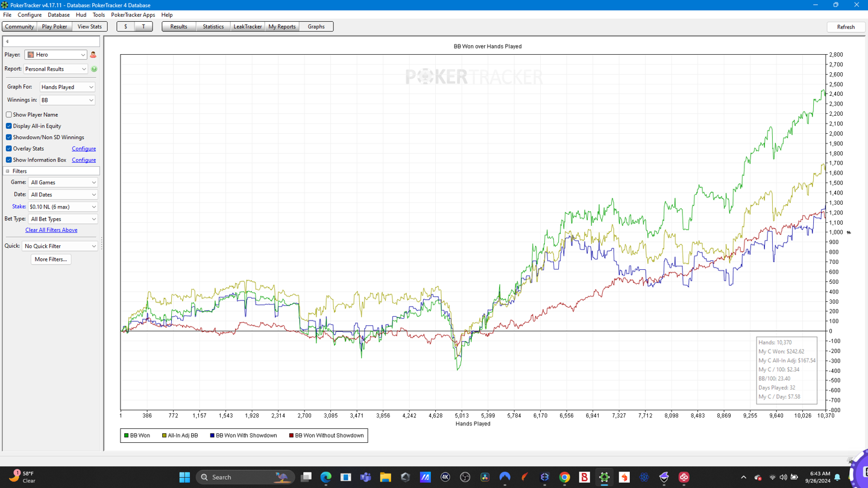This screenshot has width=868, height=488.
Task: Collapse the left sidebar with arrow icon
Action: tap(7, 42)
